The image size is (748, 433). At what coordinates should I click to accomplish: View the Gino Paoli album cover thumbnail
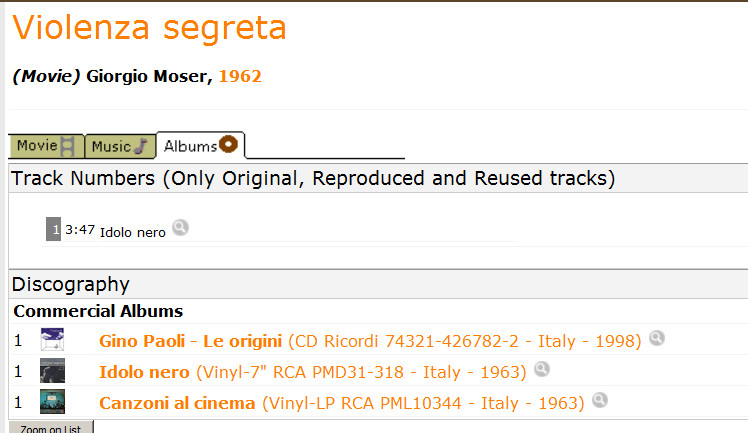pos(52,340)
